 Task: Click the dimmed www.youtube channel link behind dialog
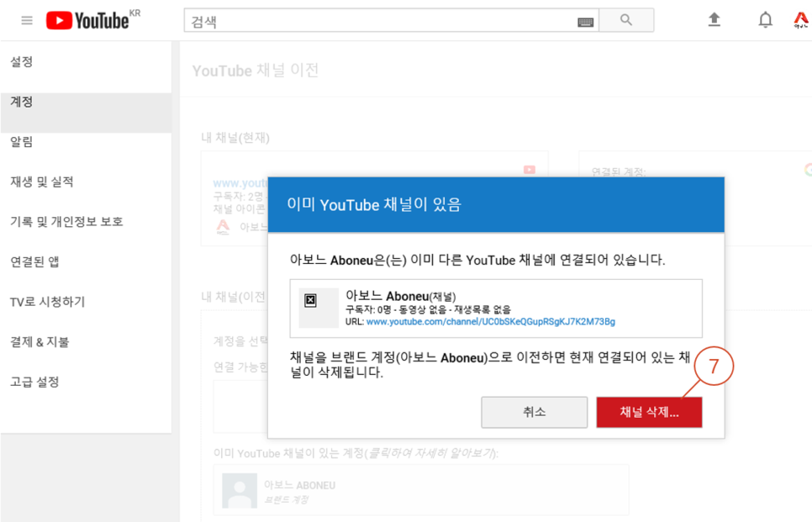click(x=240, y=183)
